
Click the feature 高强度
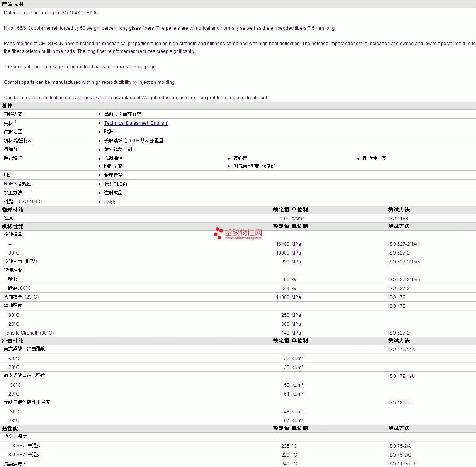click(241, 158)
